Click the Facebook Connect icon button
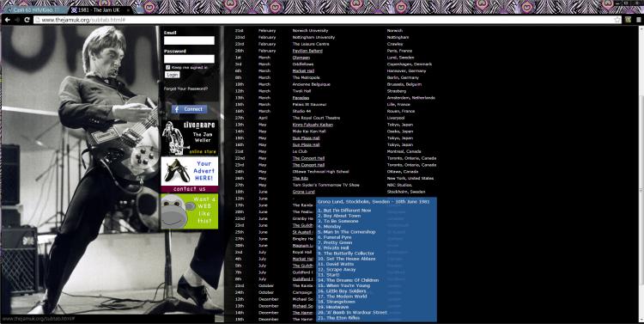644x324 pixels. point(189,109)
